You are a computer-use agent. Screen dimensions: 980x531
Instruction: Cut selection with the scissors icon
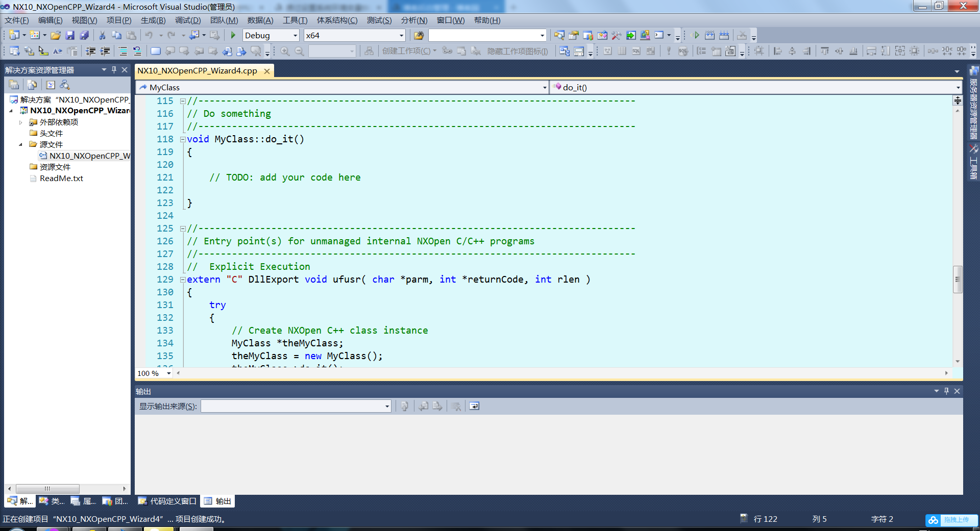(x=102, y=35)
